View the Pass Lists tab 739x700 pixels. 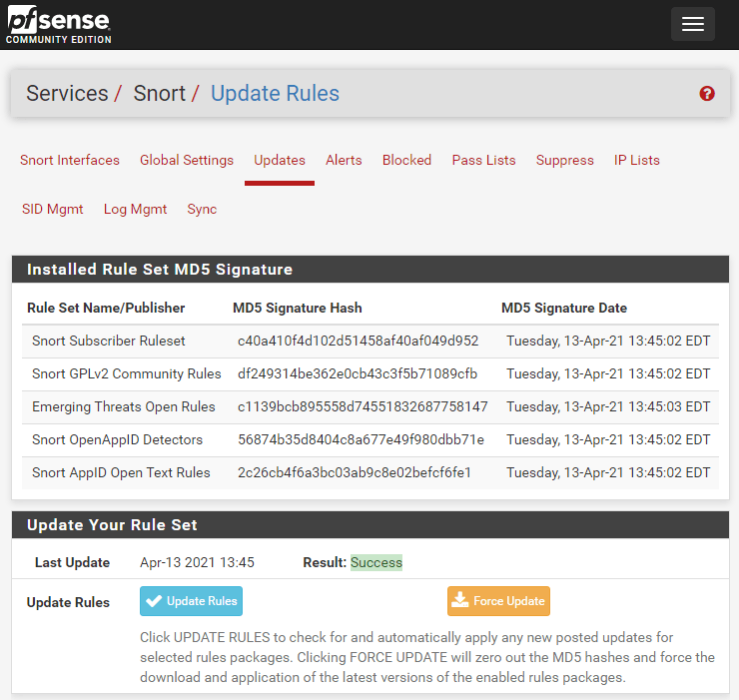click(x=483, y=160)
